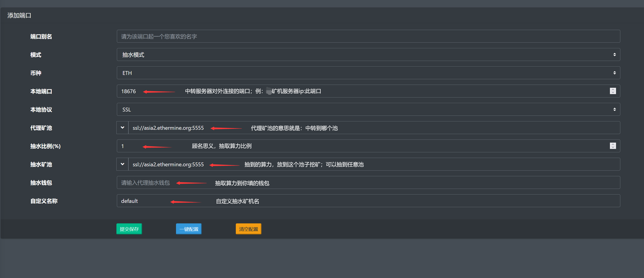Decrease 抽水比例(%) with the down arrow
Image resolution: width=644 pixels, height=278 pixels.
[x=613, y=147]
